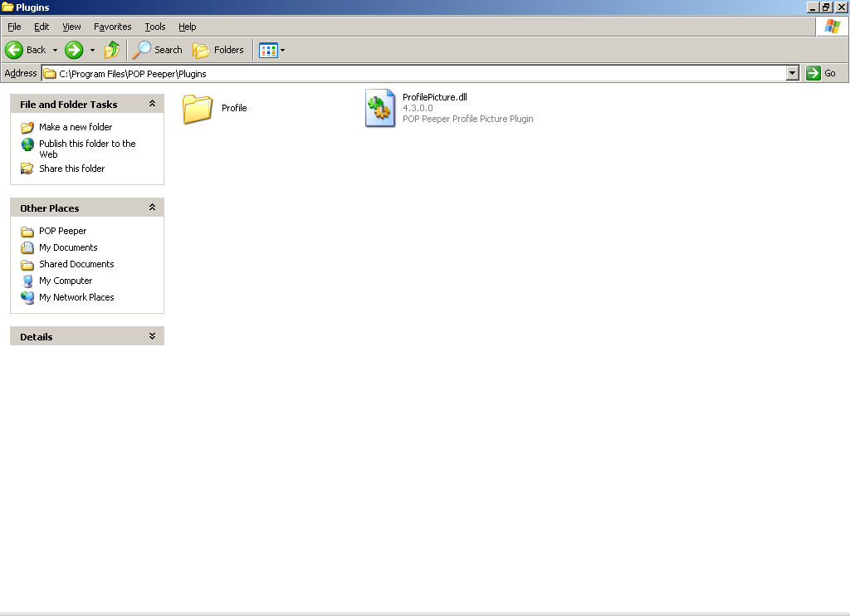Click the Shared Documents folder icon
The height and width of the screenshot is (616, 850).
coord(27,265)
